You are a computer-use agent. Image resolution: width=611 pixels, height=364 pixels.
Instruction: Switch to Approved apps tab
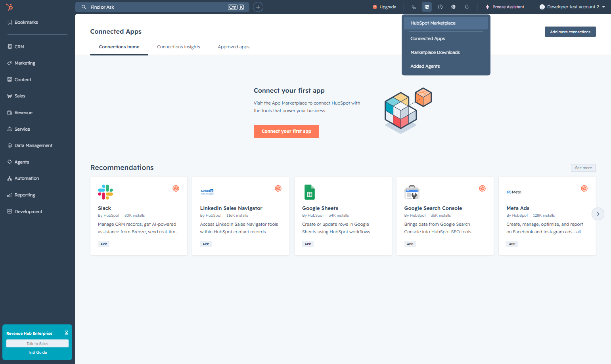coord(234,47)
